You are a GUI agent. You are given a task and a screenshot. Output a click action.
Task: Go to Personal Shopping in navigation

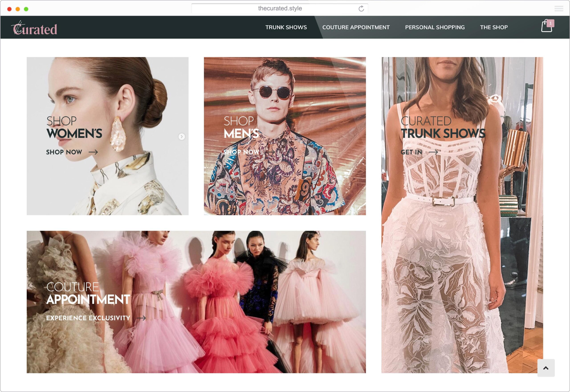pos(435,27)
